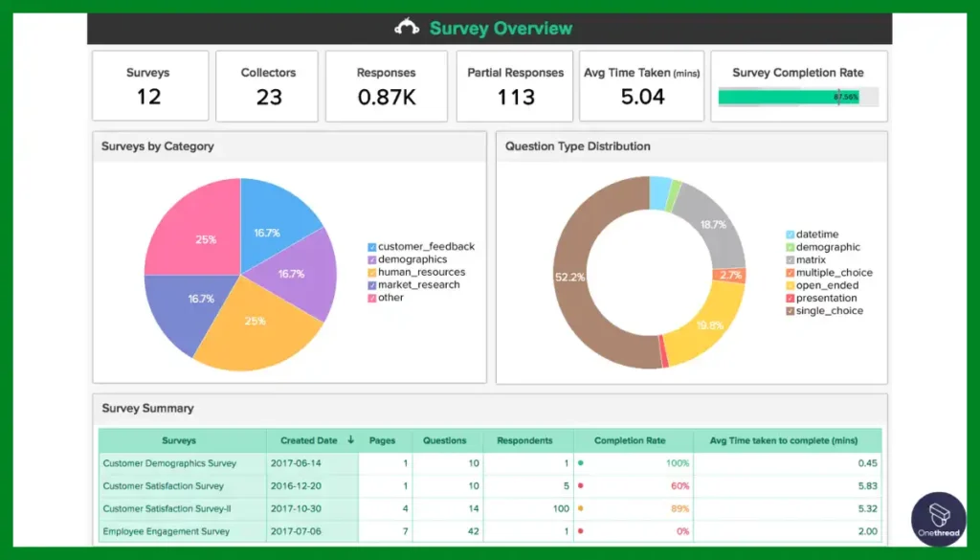
Task: Select the orange 2.7% multiple_choice segment
Action: click(729, 275)
